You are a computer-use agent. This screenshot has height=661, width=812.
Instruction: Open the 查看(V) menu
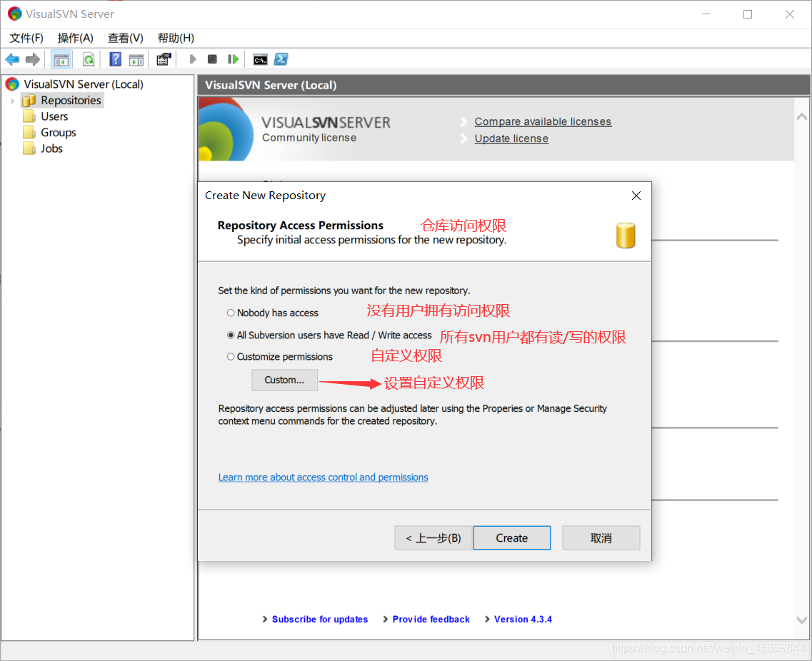click(125, 39)
